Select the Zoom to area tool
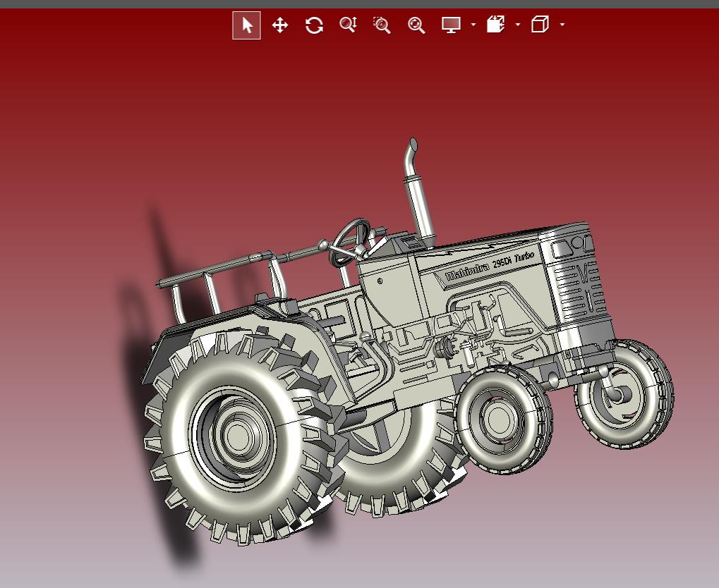Screen dimensions: 719x588 [382, 25]
